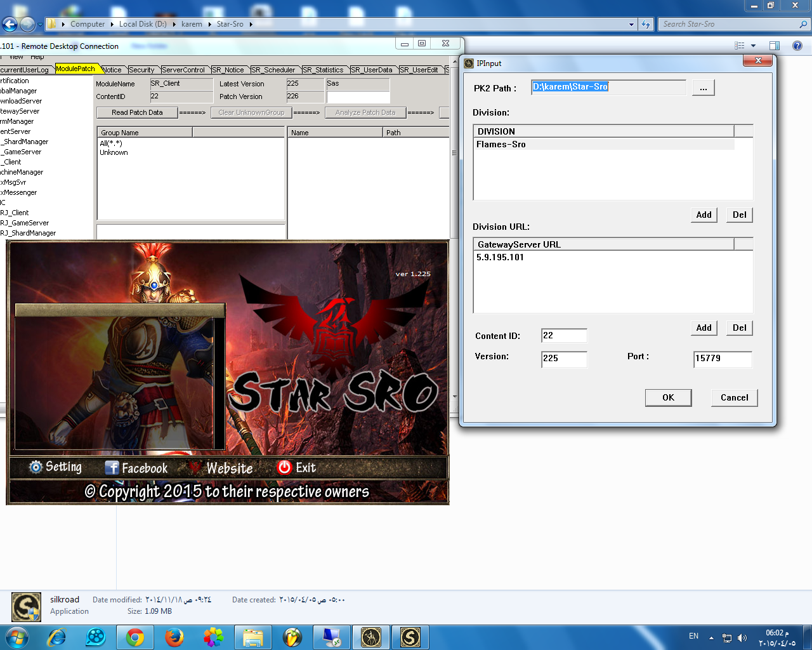Open Internet Explorer from the taskbar
812x650 pixels.
[57, 637]
